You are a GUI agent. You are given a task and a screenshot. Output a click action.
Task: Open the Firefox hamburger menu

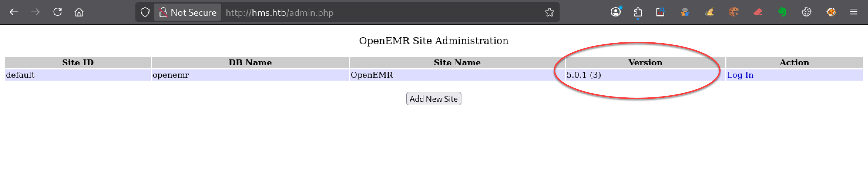coord(854,12)
